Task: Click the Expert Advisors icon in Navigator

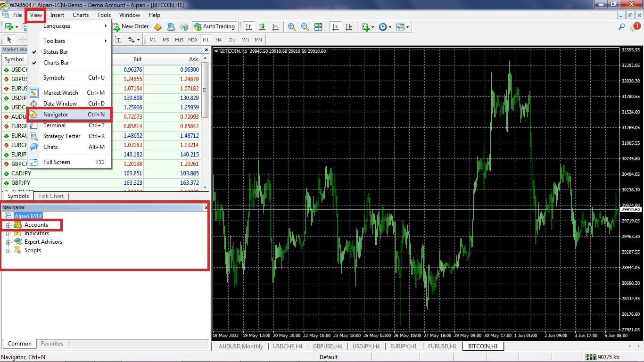Action: point(17,242)
